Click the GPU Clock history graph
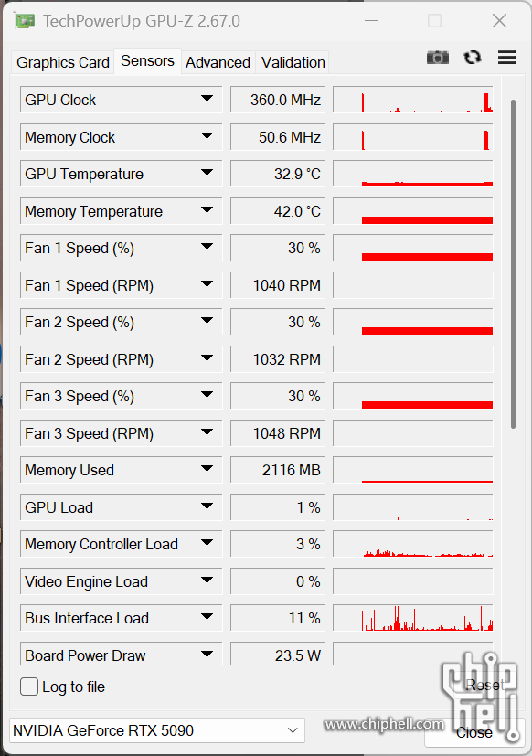The width and height of the screenshot is (532, 756). click(413, 100)
